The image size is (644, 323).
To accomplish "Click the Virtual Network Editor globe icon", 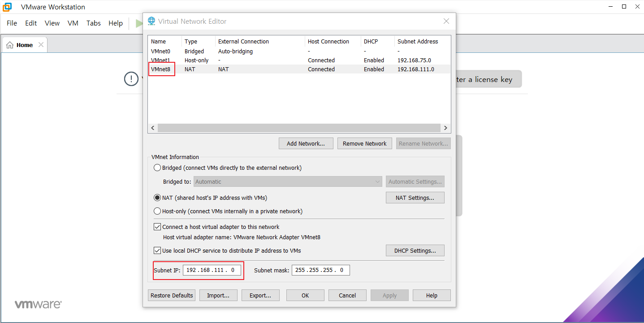I will [151, 21].
